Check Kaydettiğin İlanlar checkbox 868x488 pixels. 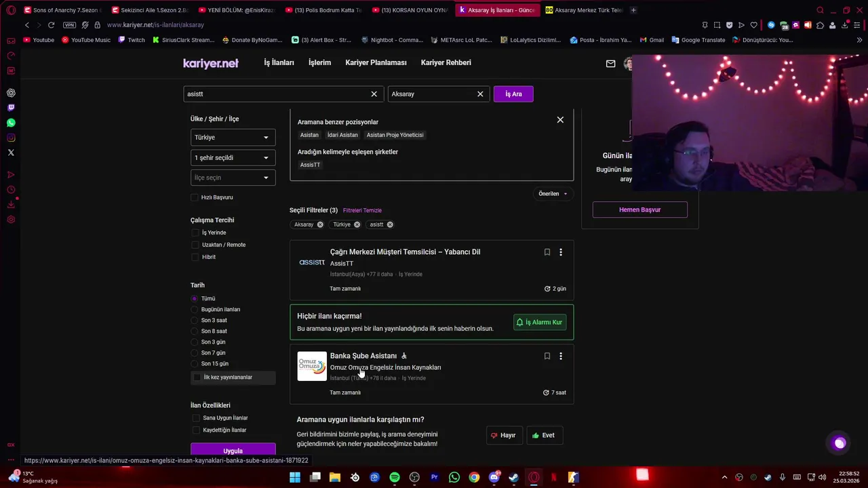196,430
